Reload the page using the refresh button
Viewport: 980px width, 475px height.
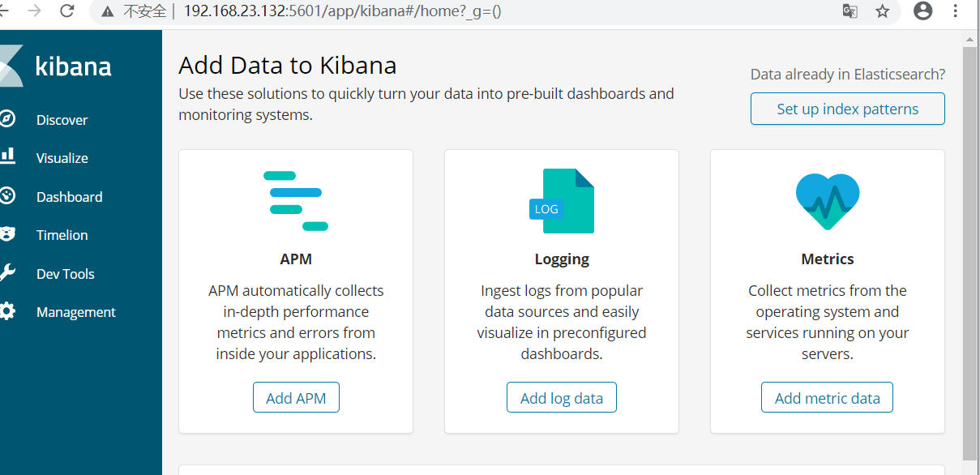coord(67,11)
